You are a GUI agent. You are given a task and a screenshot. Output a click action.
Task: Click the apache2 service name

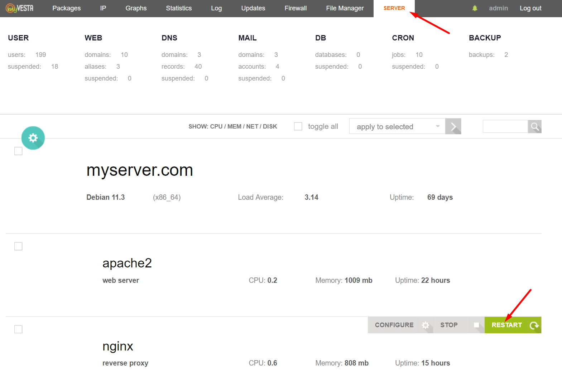127,263
